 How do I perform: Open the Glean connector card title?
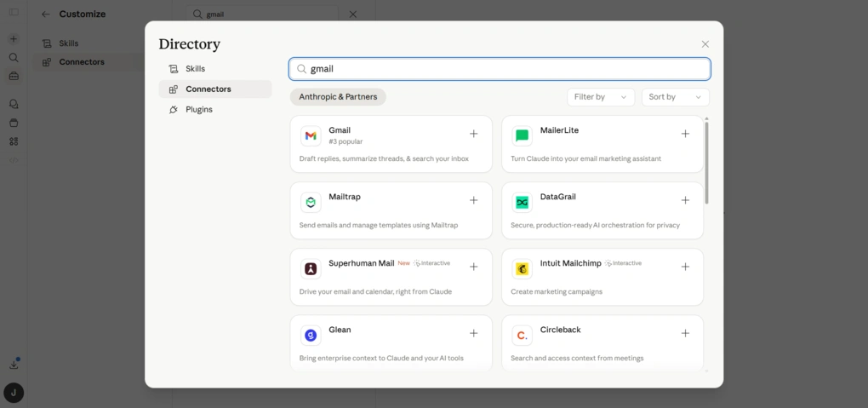pyautogui.click(x=340, y=330)
